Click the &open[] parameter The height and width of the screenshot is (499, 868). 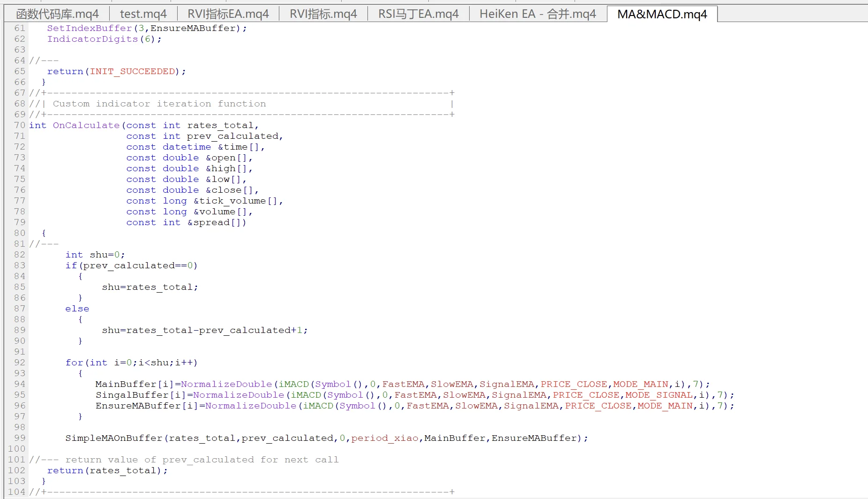coord(226,158)
